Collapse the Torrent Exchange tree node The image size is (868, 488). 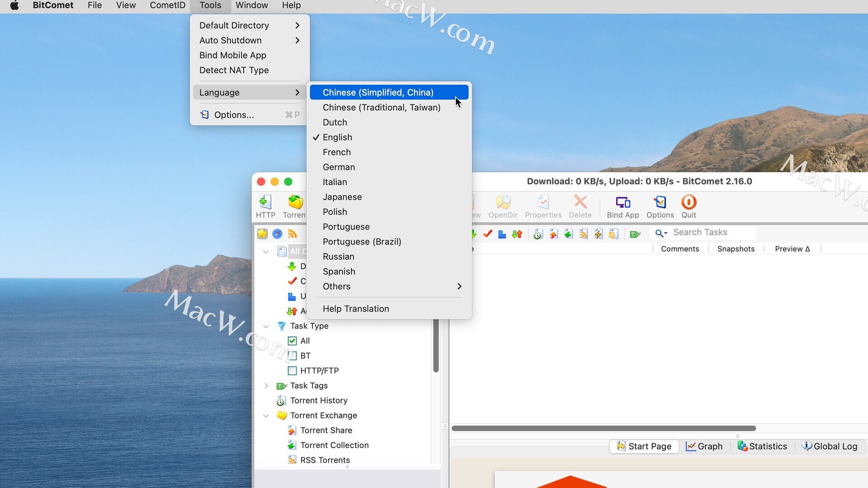pos(266,416)
